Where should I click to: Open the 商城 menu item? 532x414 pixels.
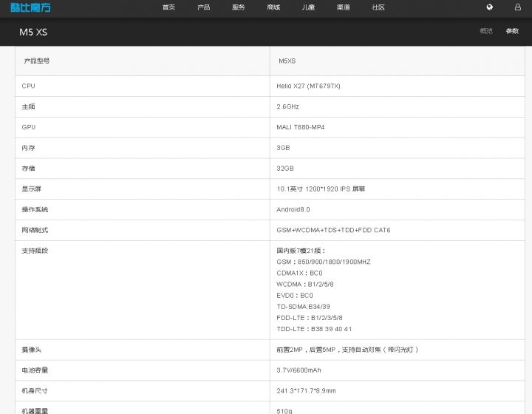point(273,7)
